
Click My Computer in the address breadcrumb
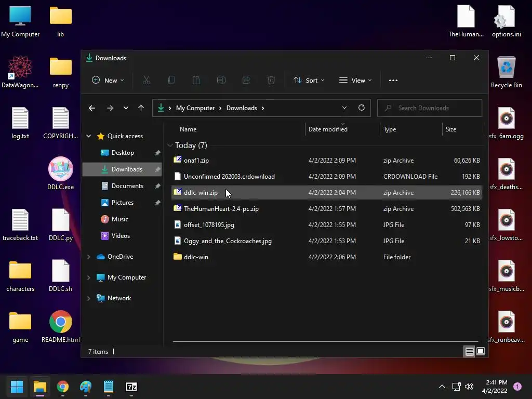tap(195, 108)
